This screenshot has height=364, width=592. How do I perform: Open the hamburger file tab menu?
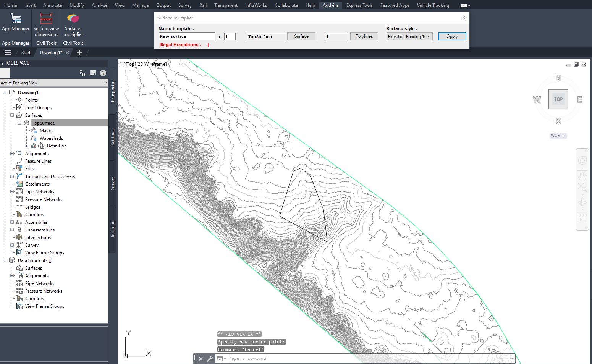(x=8, y=53)
